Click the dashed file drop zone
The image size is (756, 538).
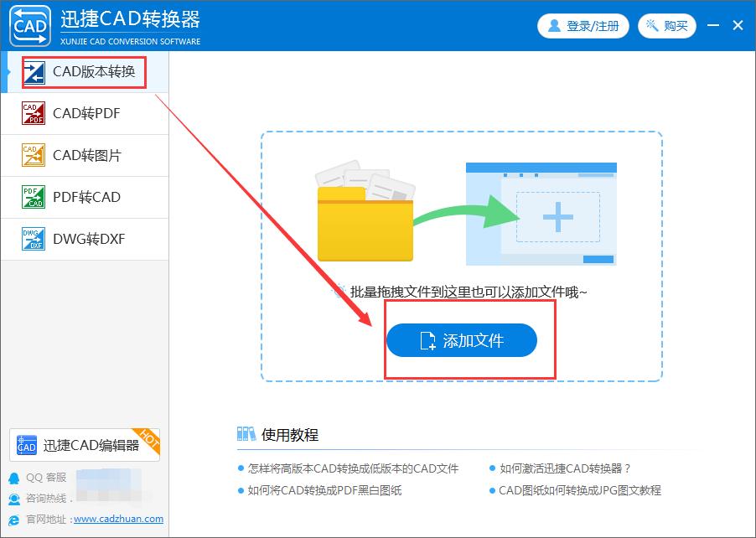point(462,210)
